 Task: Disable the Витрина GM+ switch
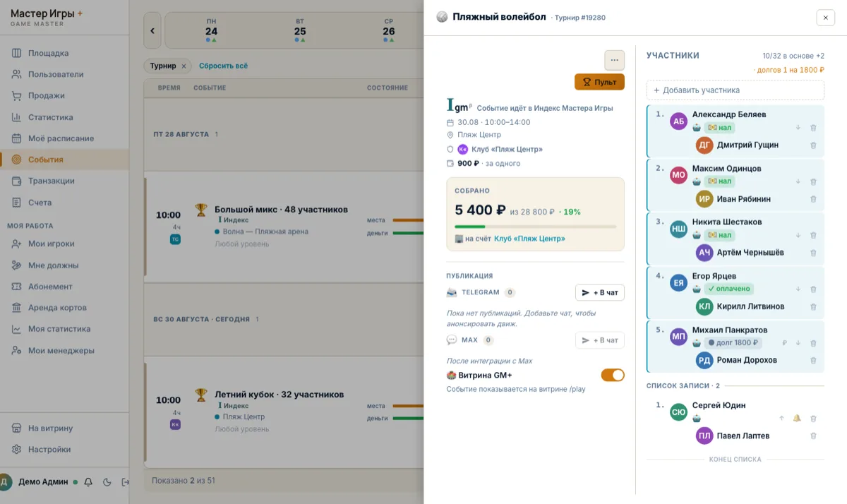(x=613, y=375)
